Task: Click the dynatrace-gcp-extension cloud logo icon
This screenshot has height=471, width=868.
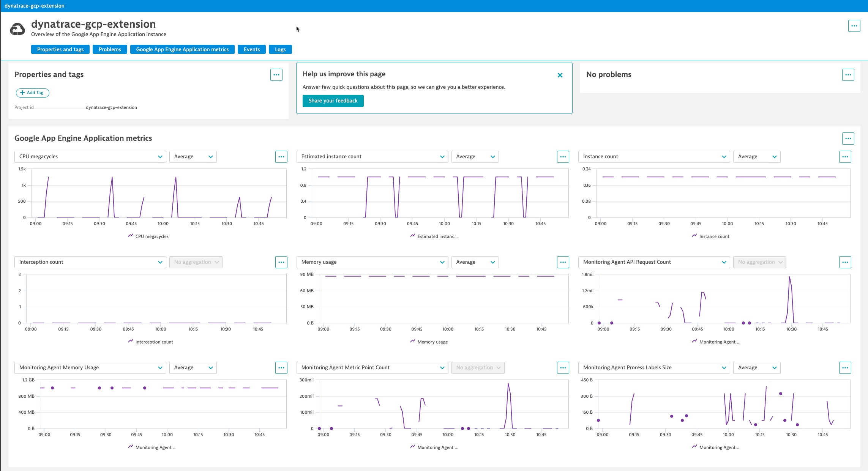Action: point(17,28)
